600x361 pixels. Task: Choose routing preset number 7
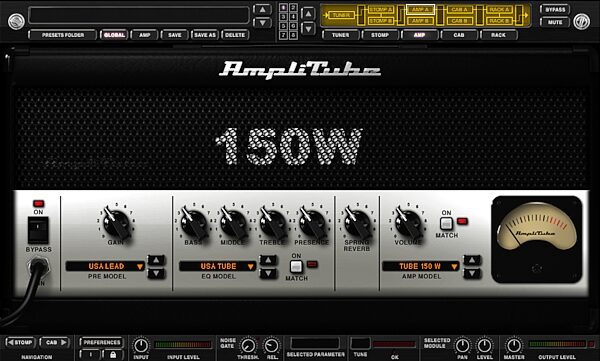283,35
